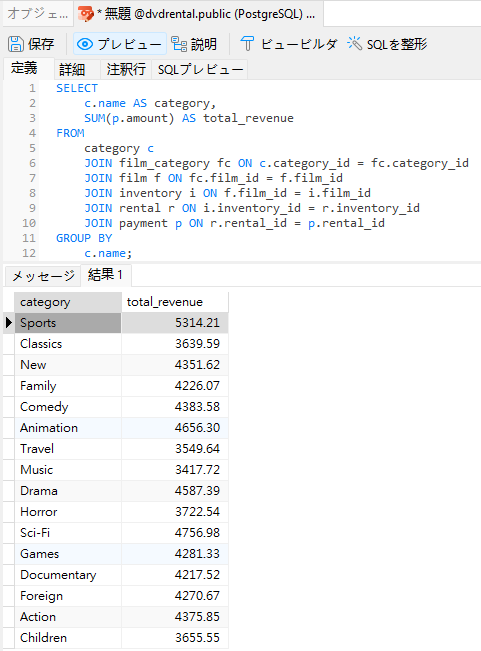Click the プレビュー button label
The width and height of the screenshot is (481, 651).
[129, 44]
